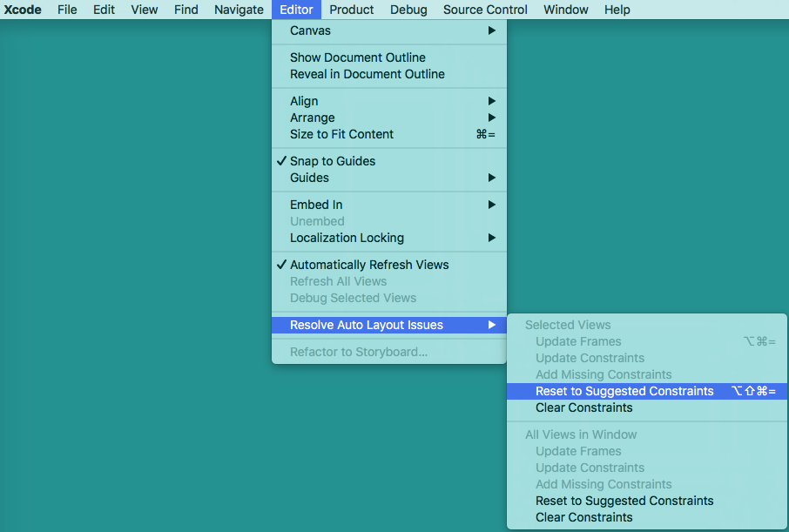Toggle Automatically Refresh Views
This screenshot has height=532, width=789.
tap(389, 265)
